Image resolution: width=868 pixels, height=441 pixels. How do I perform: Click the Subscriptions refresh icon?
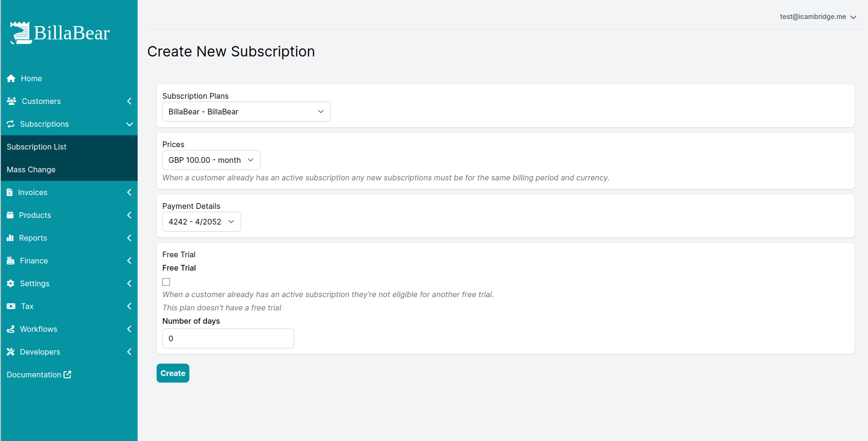[10, 124]
